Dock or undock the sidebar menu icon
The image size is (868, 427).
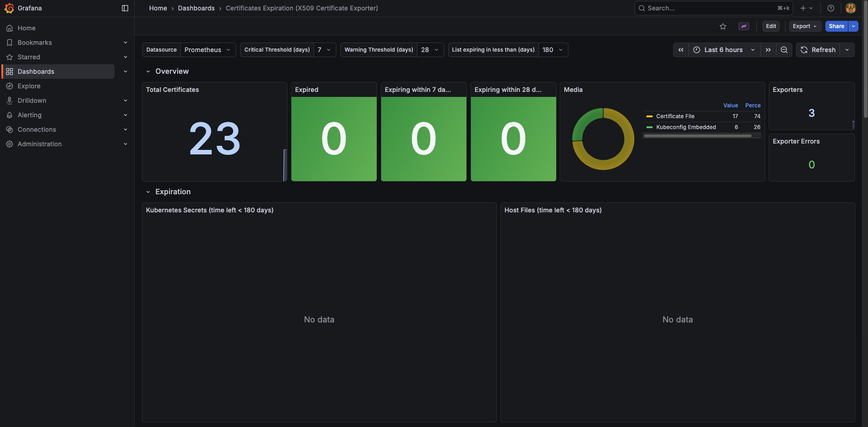point(125,8)
